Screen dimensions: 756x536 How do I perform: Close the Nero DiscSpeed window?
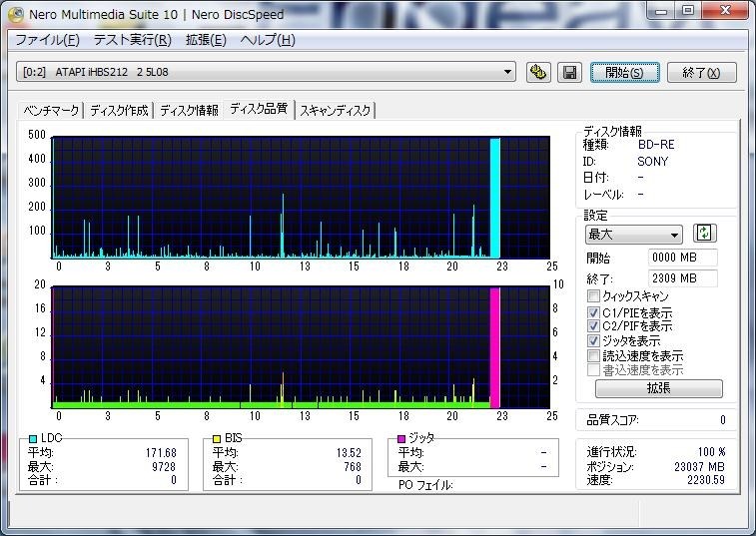pyautogui.click(x=725, y=11)
